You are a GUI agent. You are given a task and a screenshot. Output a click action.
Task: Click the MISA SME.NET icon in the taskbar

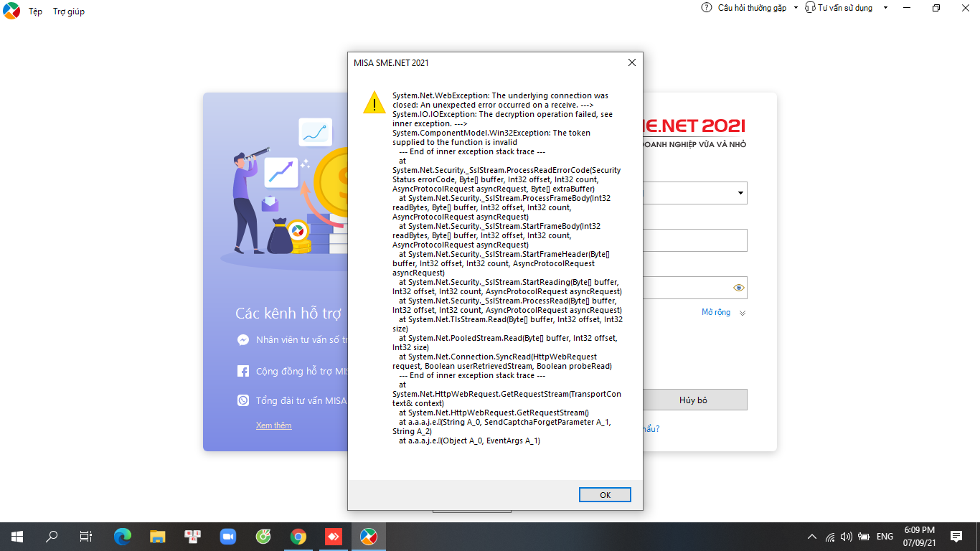[x=368, y=537]
